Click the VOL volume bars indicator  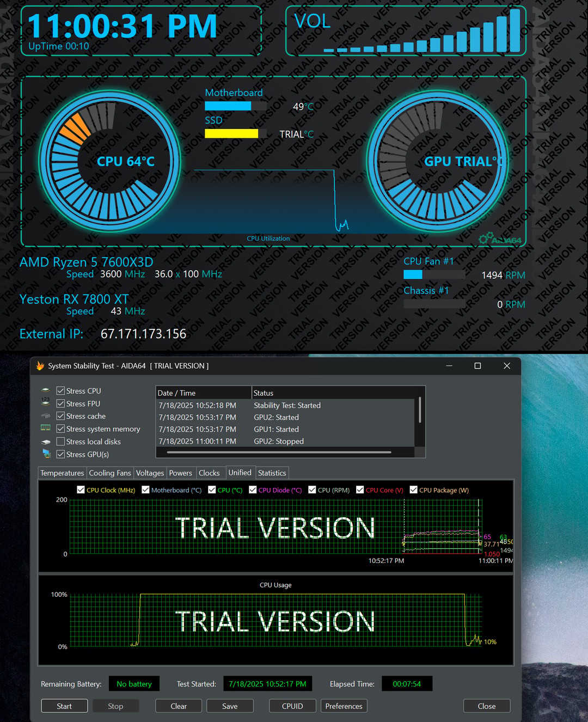coord(422,32)
